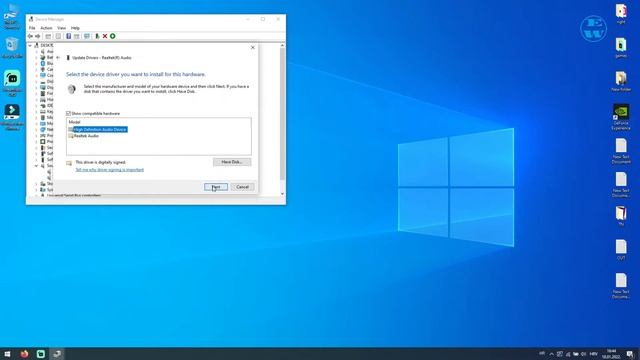The width and height of the screenshot is (640, 360).
Task: Collapse the DESKTOP root tree node
Action: pyautogui.click(x=30, y=46)
